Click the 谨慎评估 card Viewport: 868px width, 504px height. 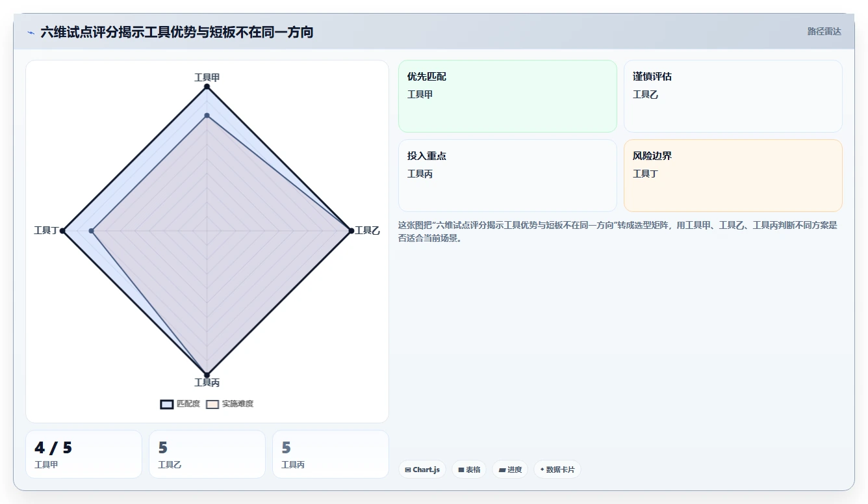(x=733, y=96)
